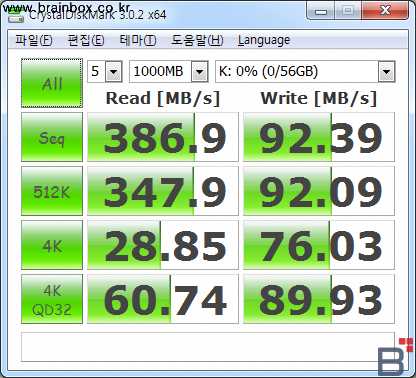Start the 4K random test
Viewport: 416px width, 378px height.
pyautogui.click(x=52, y=245)
